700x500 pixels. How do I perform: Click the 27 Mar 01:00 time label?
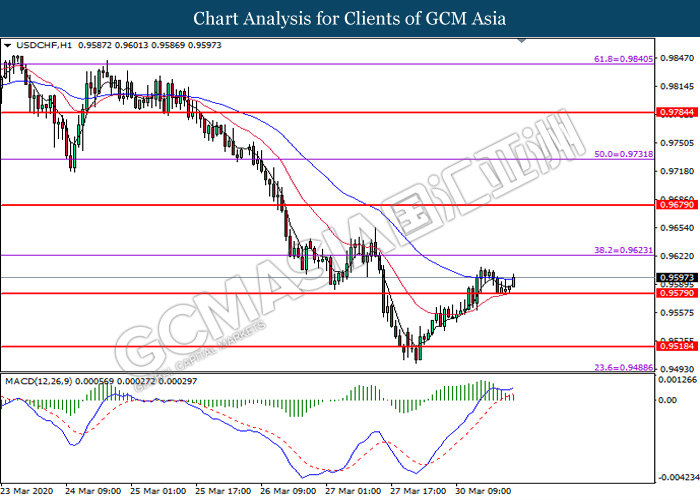pyautogui.click(x=353, y=491)
